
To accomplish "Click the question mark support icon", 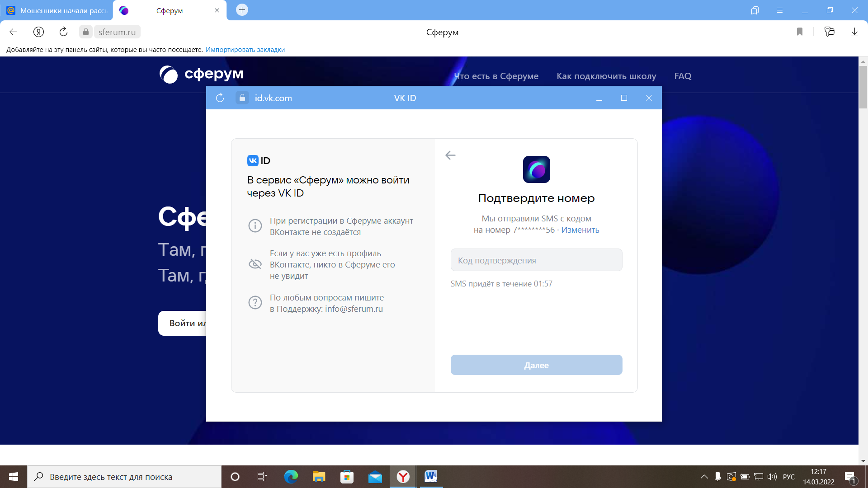I will [255, 302].
